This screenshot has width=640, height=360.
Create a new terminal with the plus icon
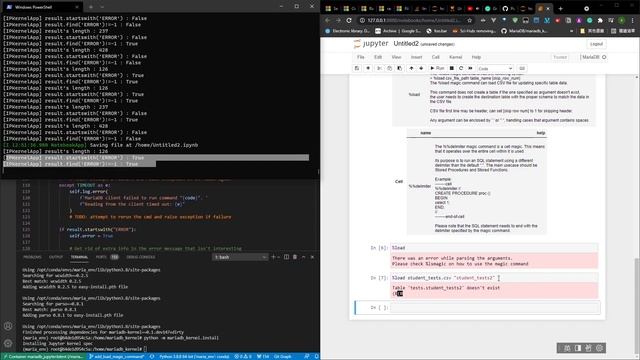point(273,257)
